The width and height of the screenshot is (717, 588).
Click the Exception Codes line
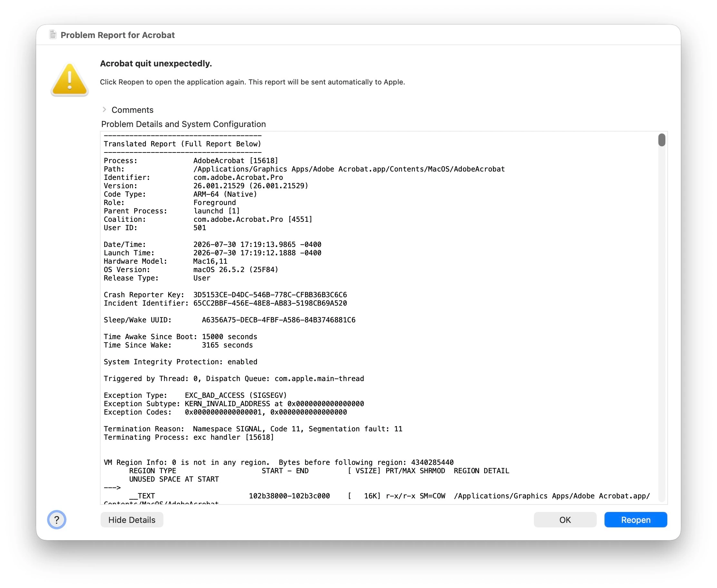[225, 412]
